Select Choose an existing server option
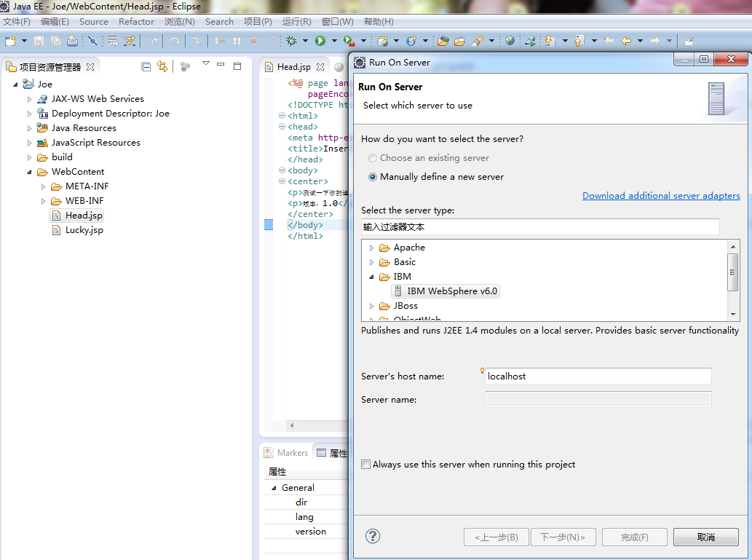Viewport: 752px width, 560px height. coord(429,158)
